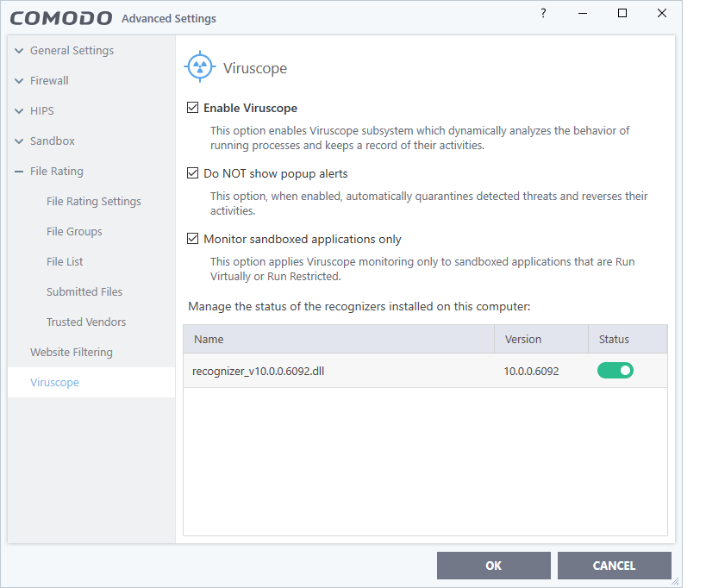
Task: Open File Rating Settings page
Action: tap(93, 202)
